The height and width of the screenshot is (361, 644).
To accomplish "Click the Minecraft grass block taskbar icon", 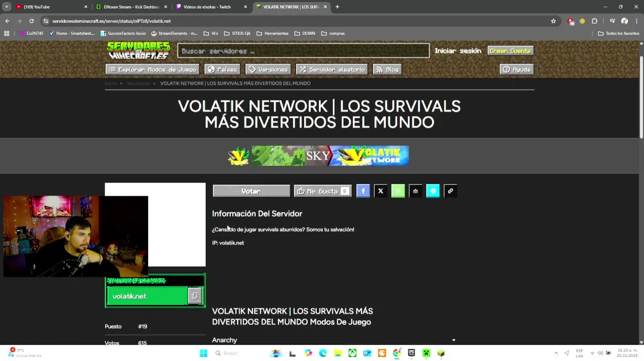I will (441, 353).
